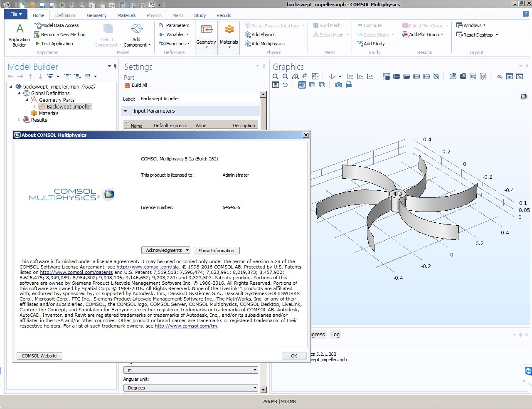
Task: Switch to the Materials ribbon tab
Action: tap(126, 15)
